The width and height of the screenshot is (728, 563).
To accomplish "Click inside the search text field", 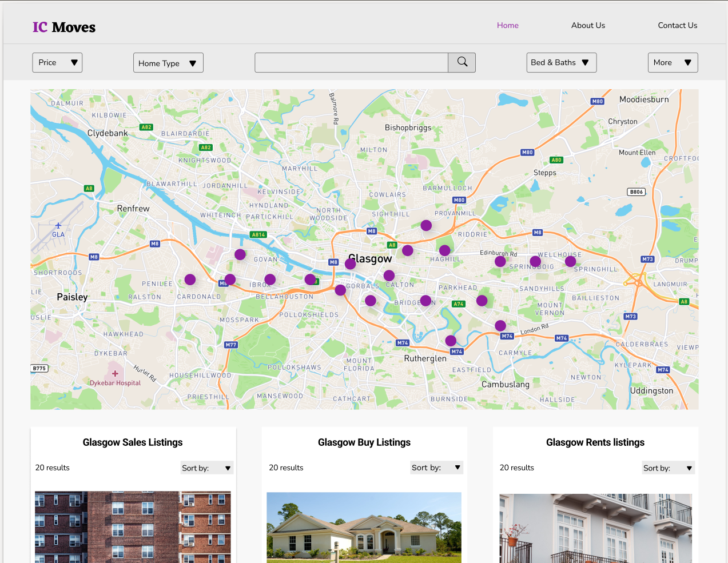I will point(351,63).
